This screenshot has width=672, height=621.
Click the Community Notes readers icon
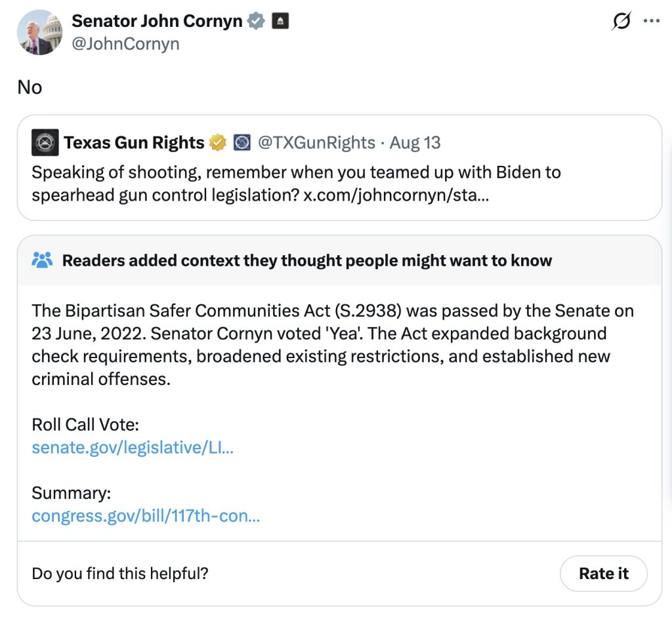click(43, 260)
